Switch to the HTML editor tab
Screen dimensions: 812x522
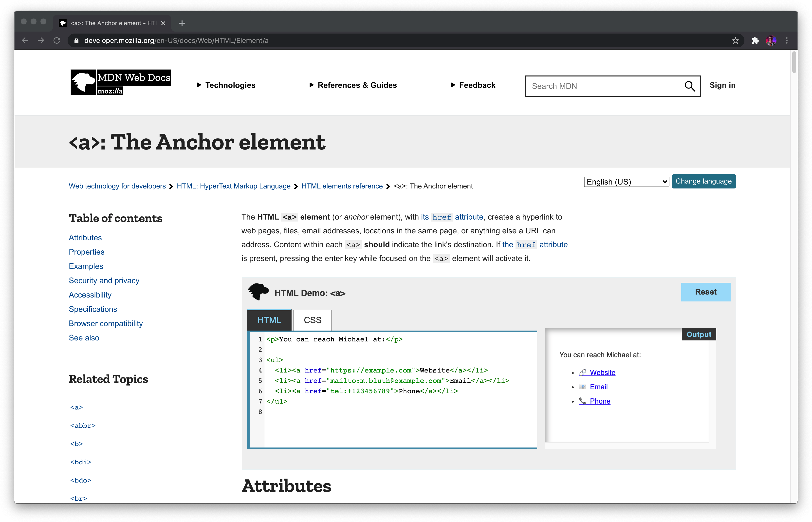(x=269, y=320)
